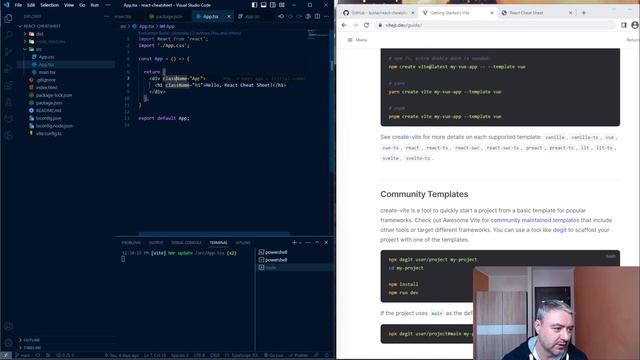Go back in the browser

point(344,25)
